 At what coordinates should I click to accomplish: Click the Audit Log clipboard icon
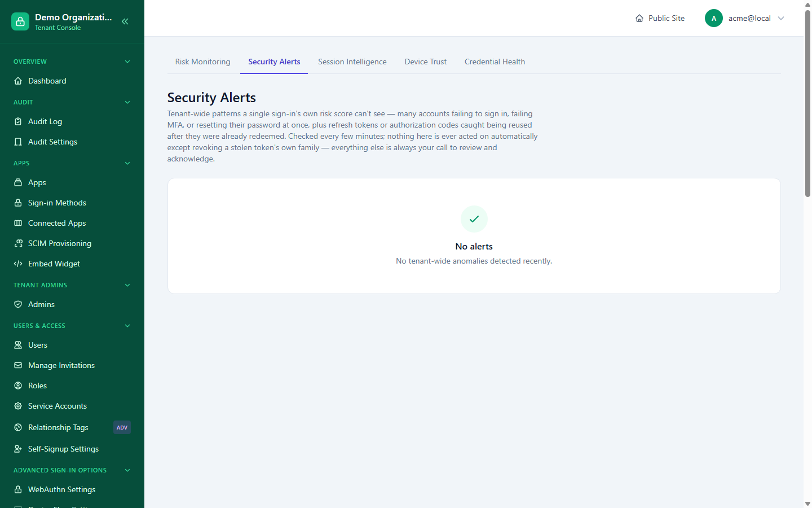pyautogui.click(x=18, y=121)
